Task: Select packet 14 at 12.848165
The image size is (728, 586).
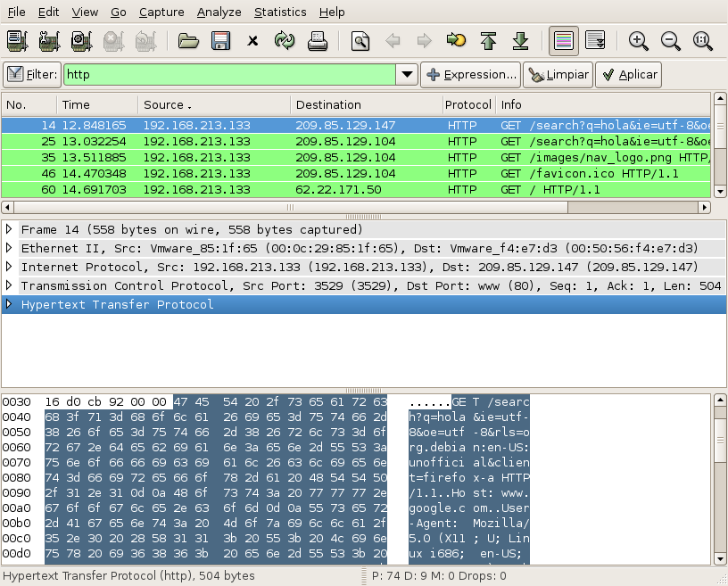Action: coord(356,126)
